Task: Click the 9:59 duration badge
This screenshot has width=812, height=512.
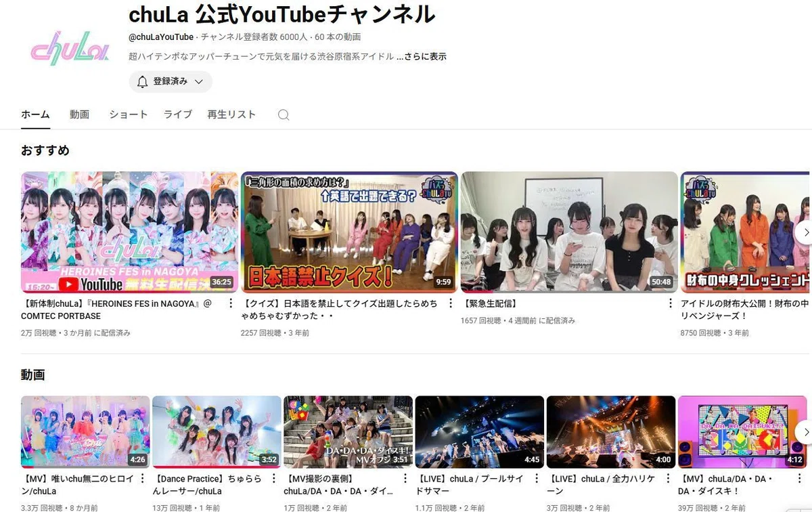Action: (x=443, y=282)
